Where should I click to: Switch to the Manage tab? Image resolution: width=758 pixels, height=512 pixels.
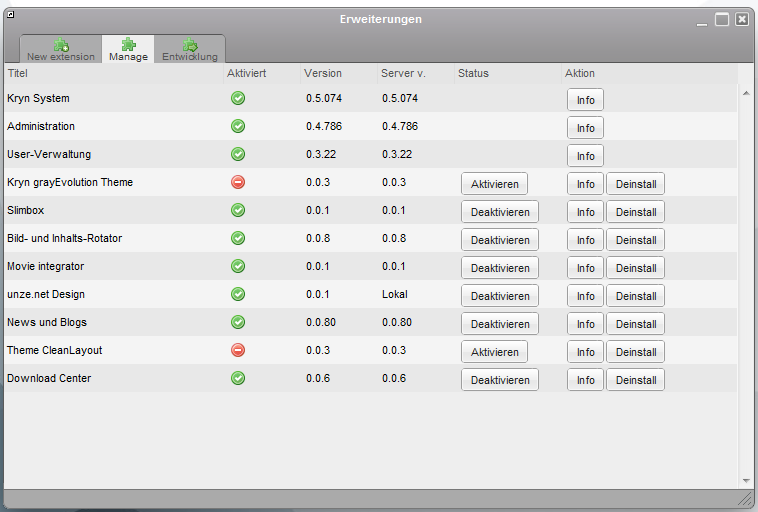coord(128,49)
